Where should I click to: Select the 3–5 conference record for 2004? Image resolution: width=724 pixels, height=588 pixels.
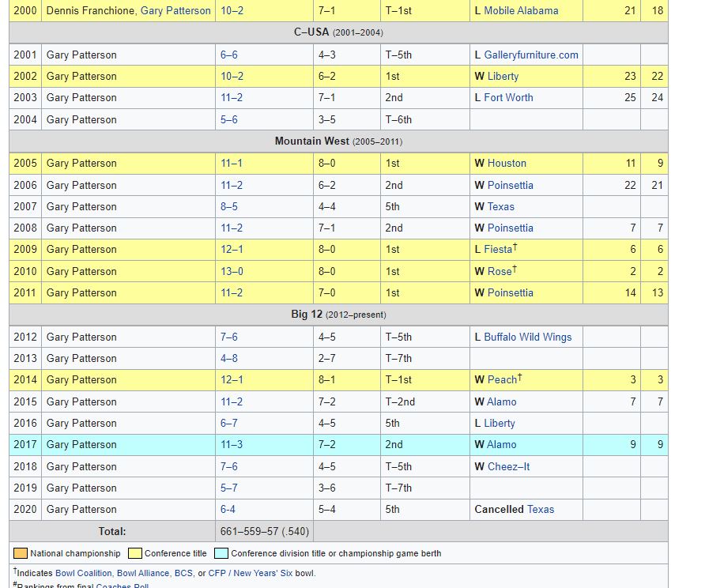pos(327,119)
